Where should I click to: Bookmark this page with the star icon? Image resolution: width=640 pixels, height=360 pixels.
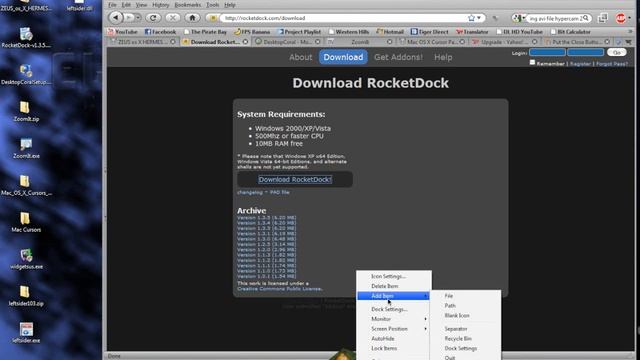coord(471,18)
